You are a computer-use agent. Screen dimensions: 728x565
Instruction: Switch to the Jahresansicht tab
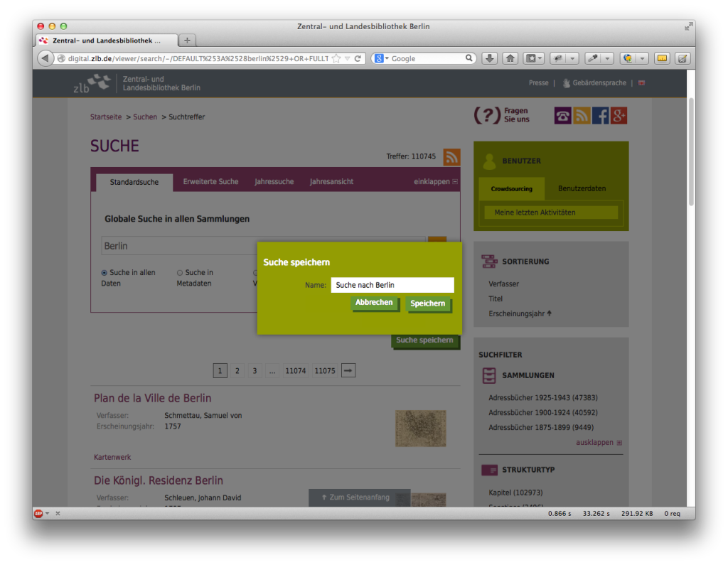tap(331, 181)
